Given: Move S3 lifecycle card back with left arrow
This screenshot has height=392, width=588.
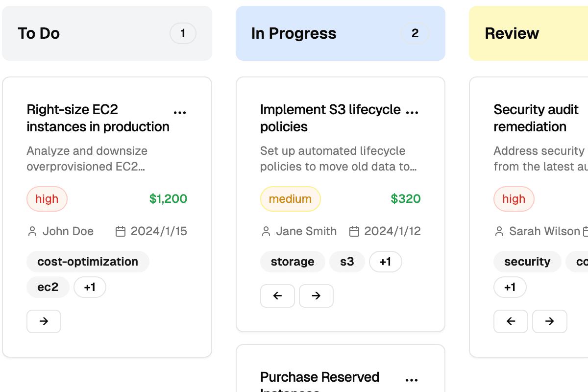Looking at the screenshot, I should click(277, 296).
